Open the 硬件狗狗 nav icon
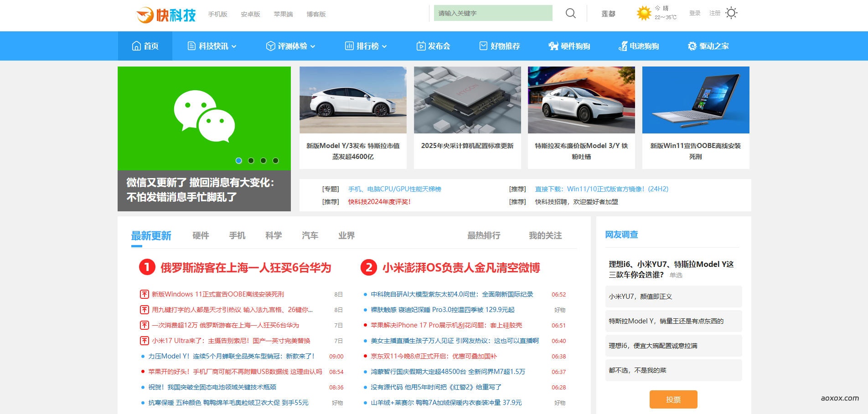Image resolution: width=868 pixels, height=414 pixels. 553,46
